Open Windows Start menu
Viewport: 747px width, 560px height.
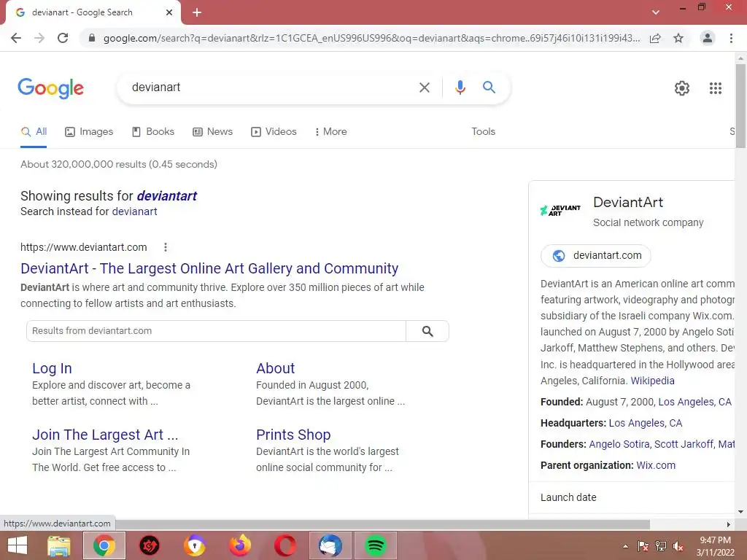tap(18, 545)
